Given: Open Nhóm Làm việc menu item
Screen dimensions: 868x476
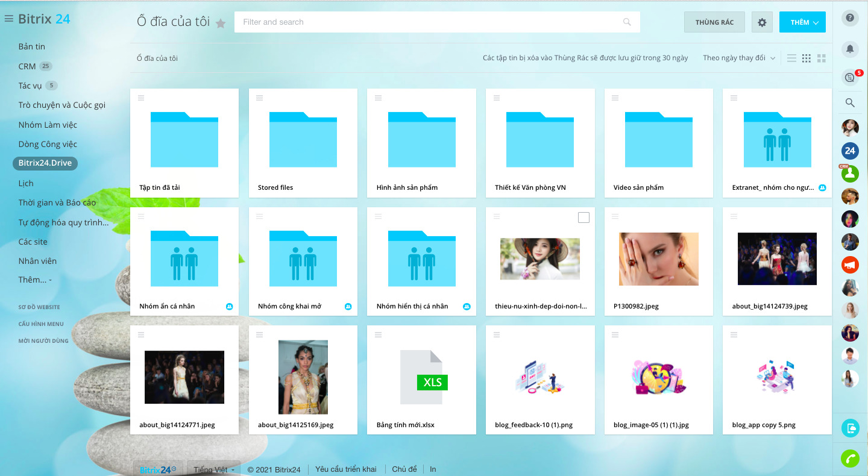Looking at the screenshot, I should coord(48,125).
